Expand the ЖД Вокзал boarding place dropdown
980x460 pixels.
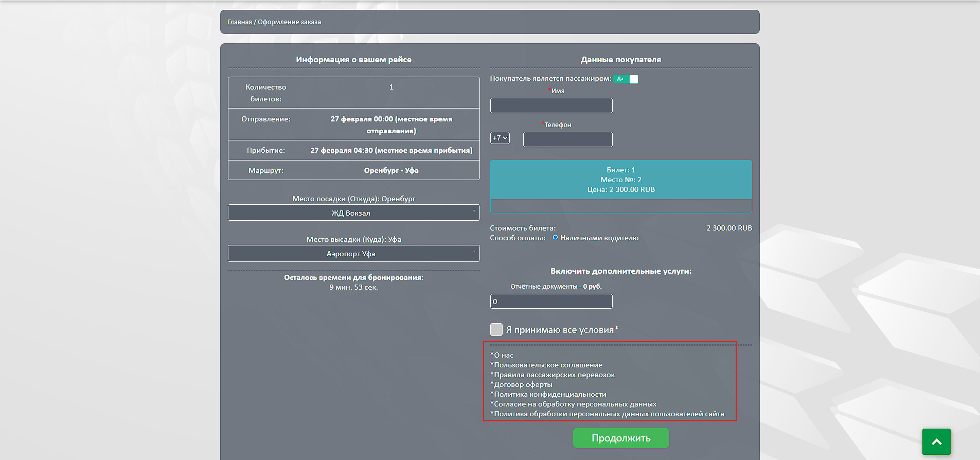pos(353,213)
